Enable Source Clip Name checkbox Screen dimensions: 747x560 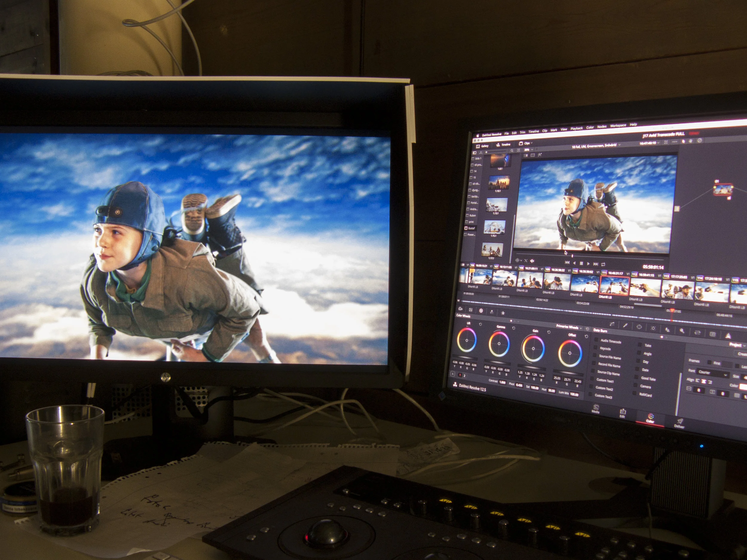point(593,371)
